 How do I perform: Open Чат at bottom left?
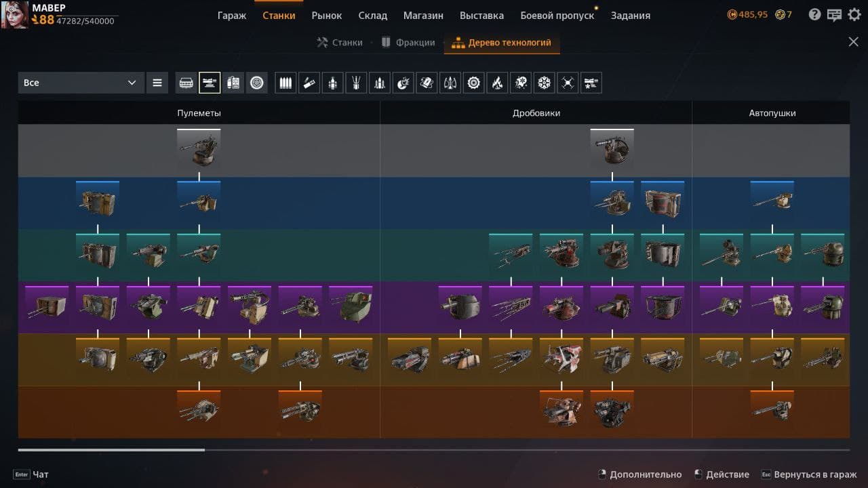tap(40, 474)
